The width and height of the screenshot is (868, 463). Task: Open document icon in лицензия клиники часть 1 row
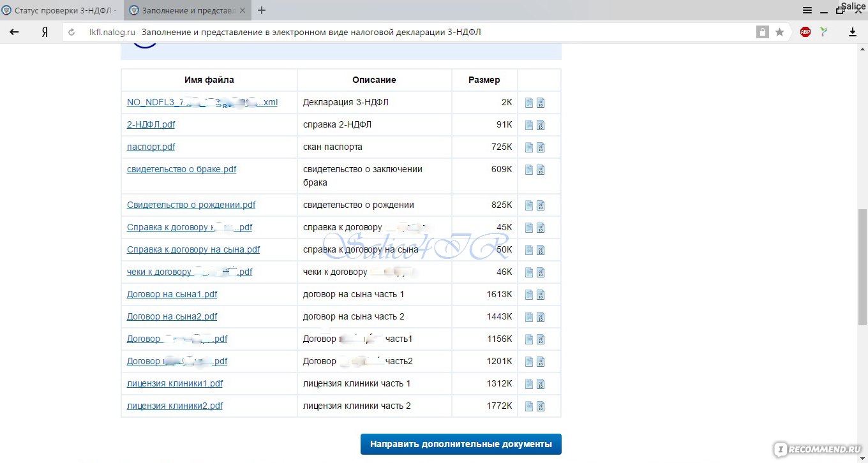[529, 384]
